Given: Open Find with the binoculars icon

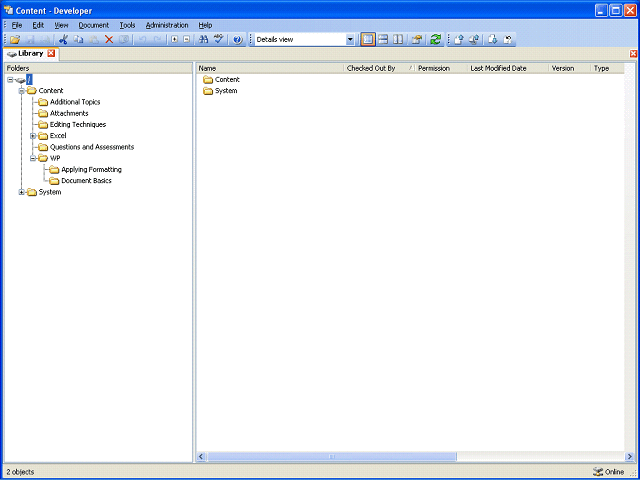Looking at the screenshot, I should [203, 40].
